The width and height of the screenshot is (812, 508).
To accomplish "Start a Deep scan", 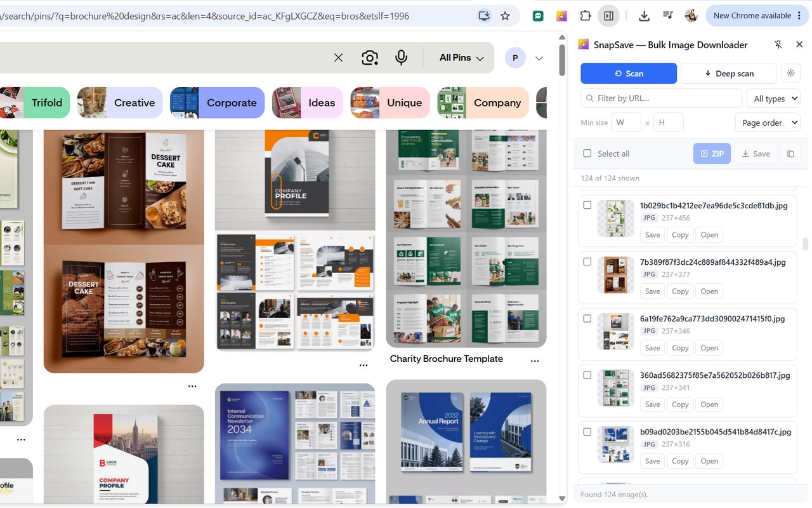I will click(729, 74).
